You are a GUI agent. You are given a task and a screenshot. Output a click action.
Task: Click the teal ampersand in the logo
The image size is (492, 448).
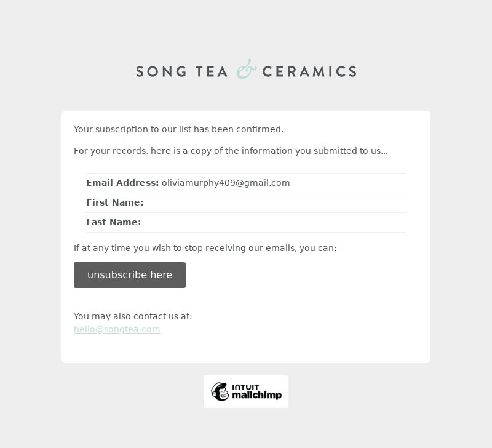pos(247,69)
